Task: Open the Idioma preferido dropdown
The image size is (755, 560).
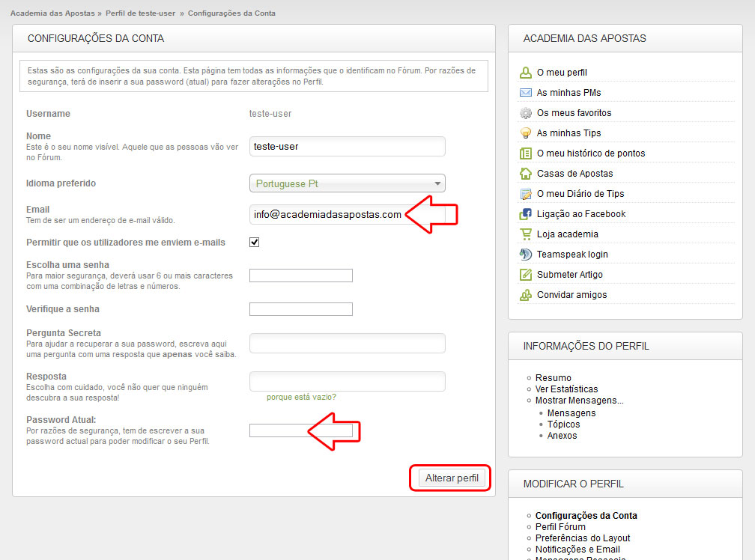Action: [x=347, y=183]
